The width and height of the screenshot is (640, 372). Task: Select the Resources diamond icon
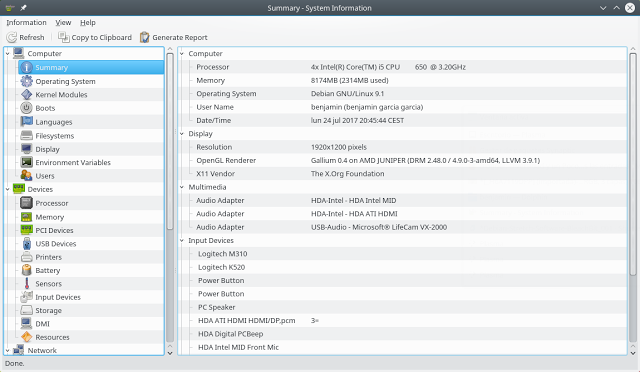coord(27,337)
